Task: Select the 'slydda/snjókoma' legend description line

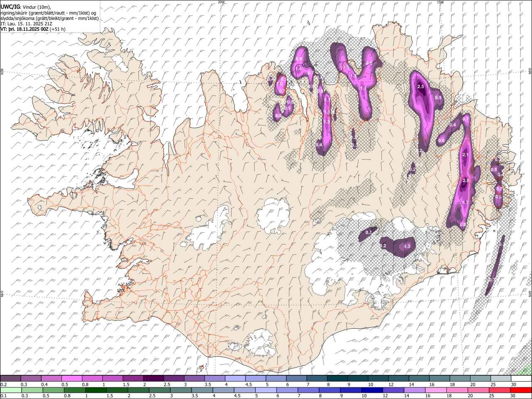Action: pyautogui.click(x=49, y=18)
